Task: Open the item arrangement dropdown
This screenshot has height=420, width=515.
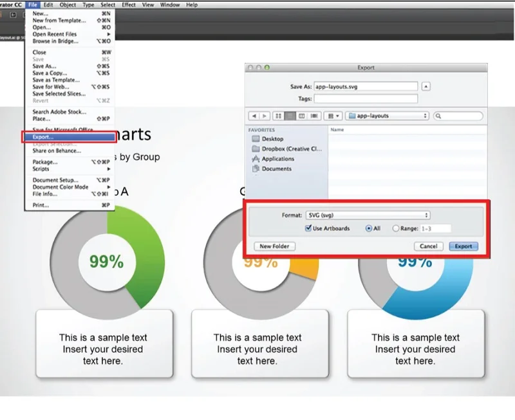Action: pos(333,116)
